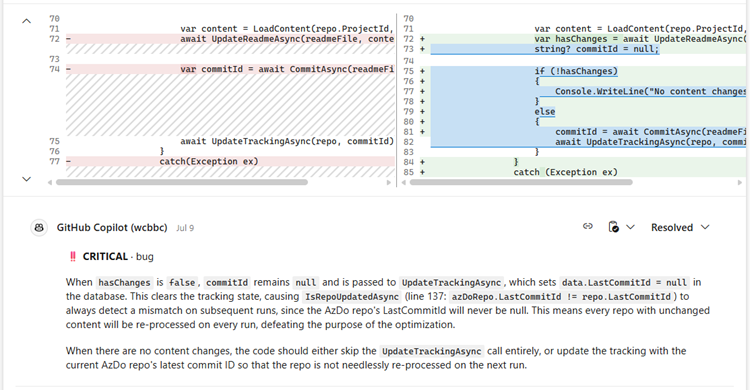The image size is (750, 390).
Task: Click 'commitId = await CommitAsync' on line 81
Action: [x=651, y=132]
